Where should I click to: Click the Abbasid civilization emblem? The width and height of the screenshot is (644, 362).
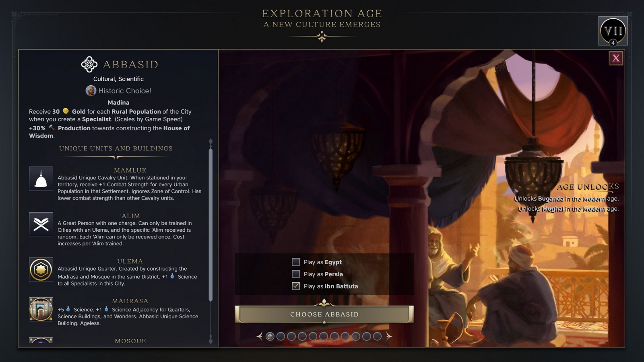(89, 64)
